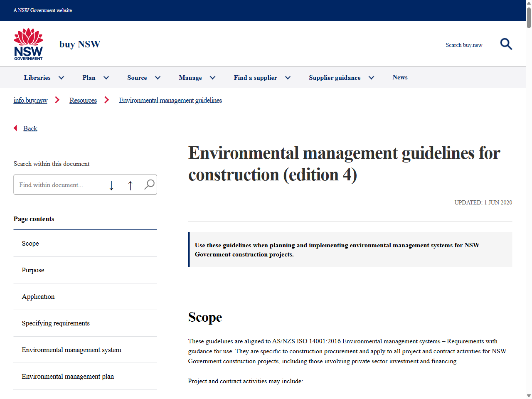Follow the Resources breadcrumb link

(83, 100)
